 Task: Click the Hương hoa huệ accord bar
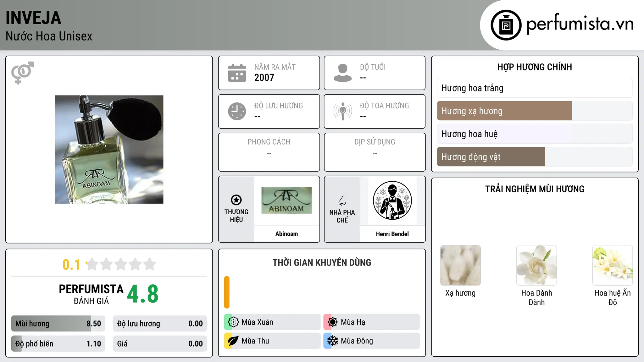point(535,134)
